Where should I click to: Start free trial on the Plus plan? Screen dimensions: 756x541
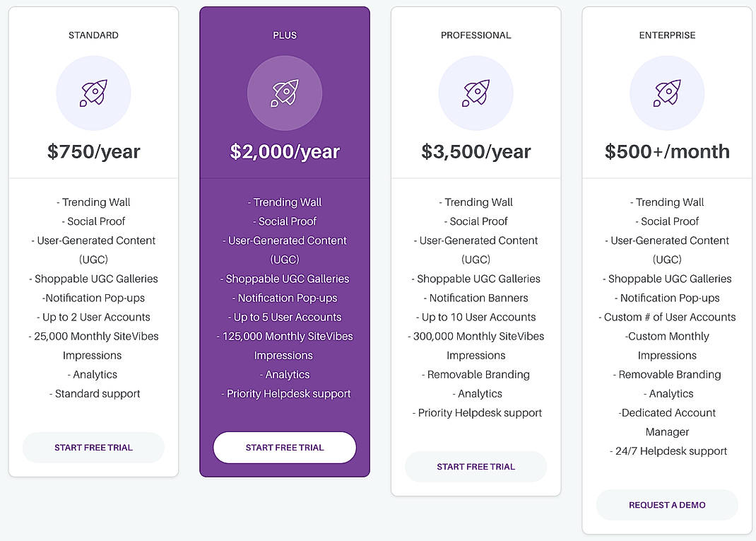click(x=285, y=447)
